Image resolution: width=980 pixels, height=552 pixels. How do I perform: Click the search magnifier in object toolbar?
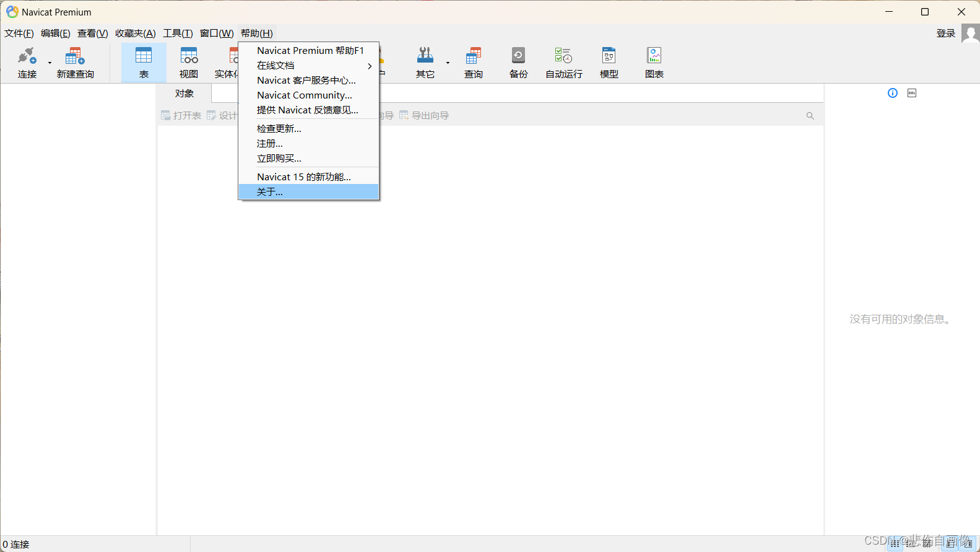[x=810, y=116]
